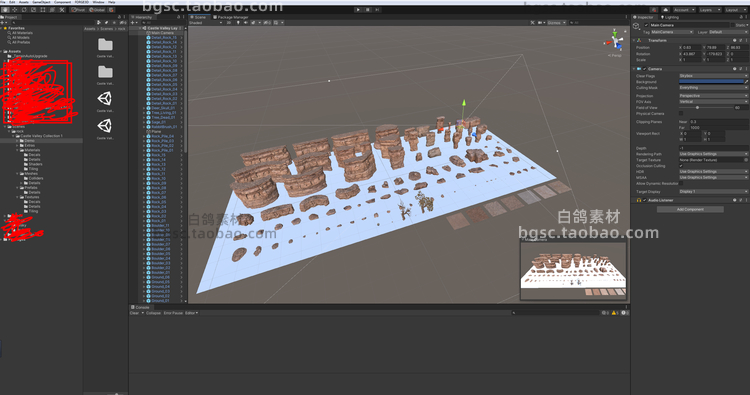The image size is (750, 395).
Task: Open the Layers dropdown in toolbar
Action: [710, 10]
